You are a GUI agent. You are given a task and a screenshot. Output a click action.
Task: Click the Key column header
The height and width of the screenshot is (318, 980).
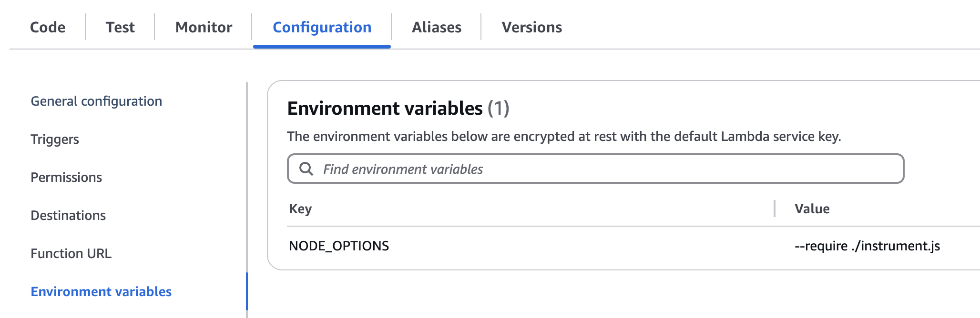click(300, 209)
